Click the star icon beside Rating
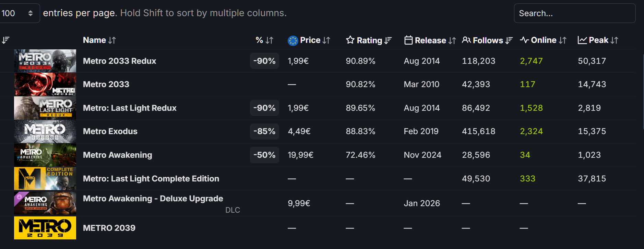The image size is (644, 249). pyautogui.click(x=350, y=40)
